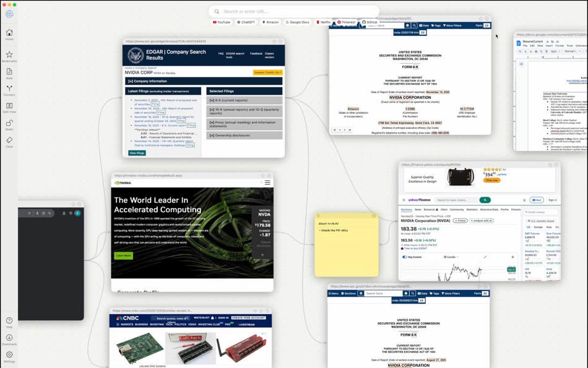Star the top Form 8-K card

point(481,19)
